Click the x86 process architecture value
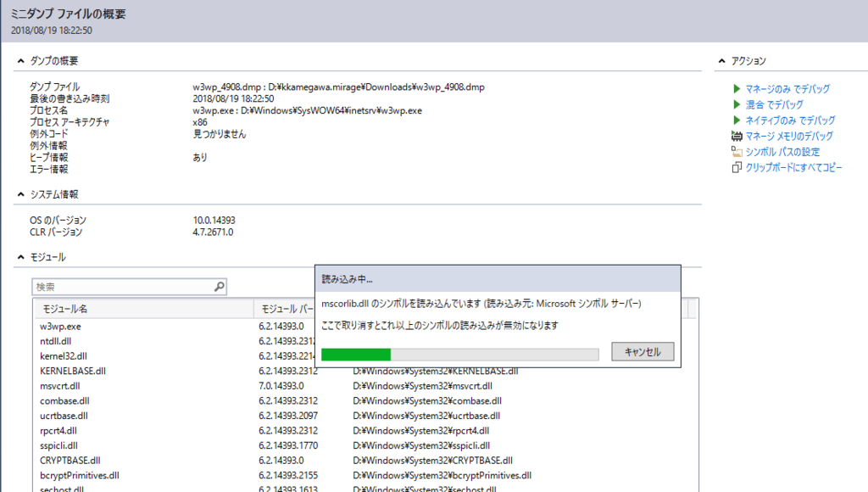This screenshot has width=868, height=492. pyautogui.click(x=200, y=122)
